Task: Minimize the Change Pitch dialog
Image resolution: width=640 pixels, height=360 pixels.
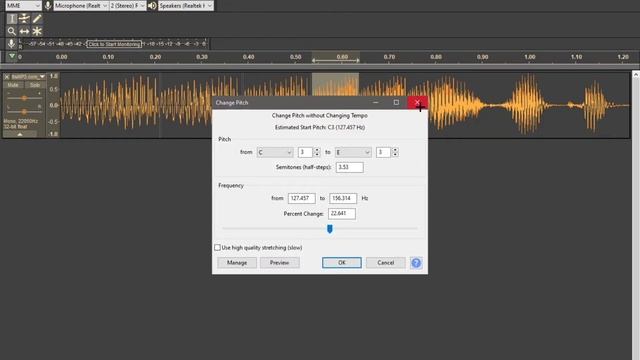Action: [x=376, y=102]
